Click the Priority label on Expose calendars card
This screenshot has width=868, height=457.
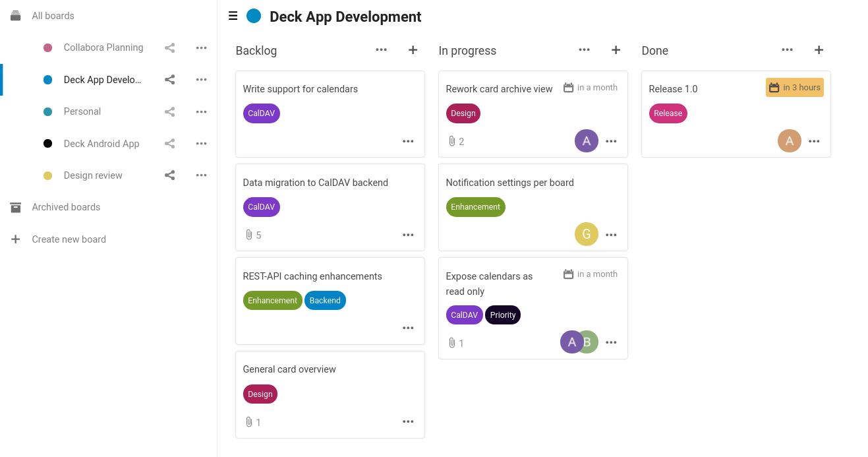click(502, 315)
